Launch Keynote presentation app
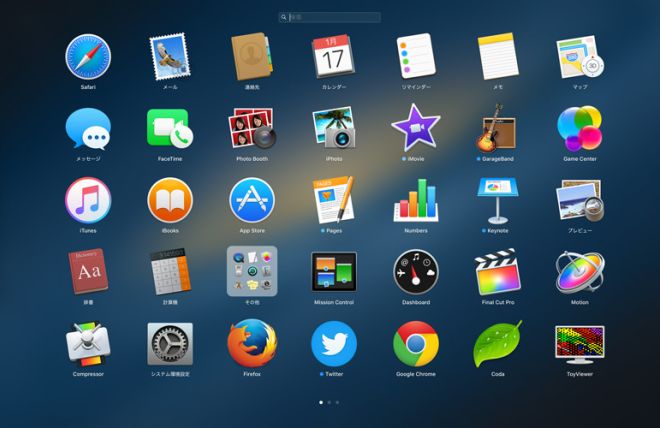The image size is (660, 428). pos(497,200)
